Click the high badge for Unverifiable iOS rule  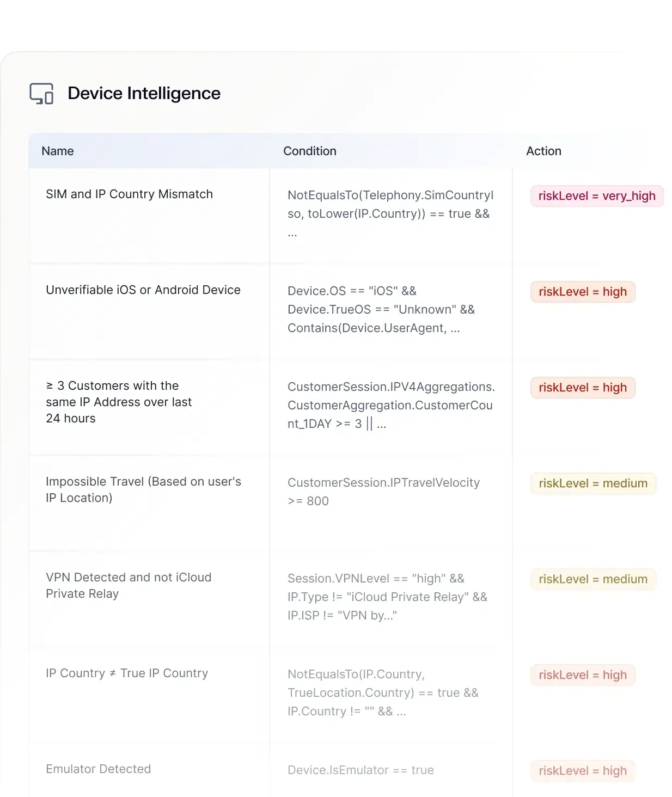click(x=582, y=292)
